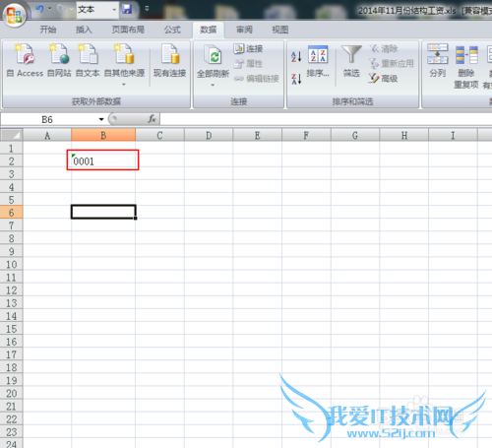The height and width of the screenshot is (448, 492).
Task: Save the workbook with floppy icon
Action: point(127,9)
